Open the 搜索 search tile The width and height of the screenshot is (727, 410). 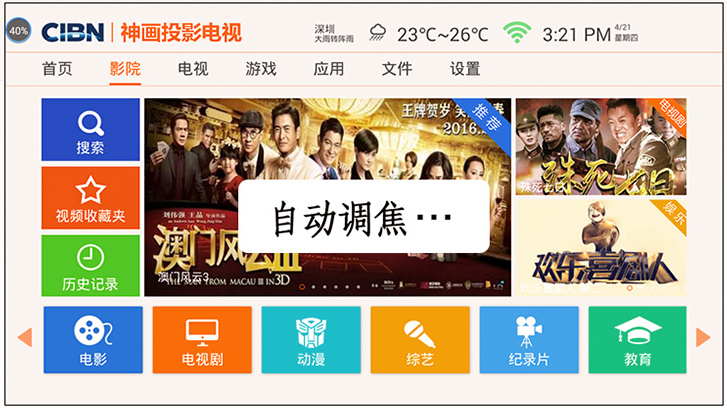[90, 129]
